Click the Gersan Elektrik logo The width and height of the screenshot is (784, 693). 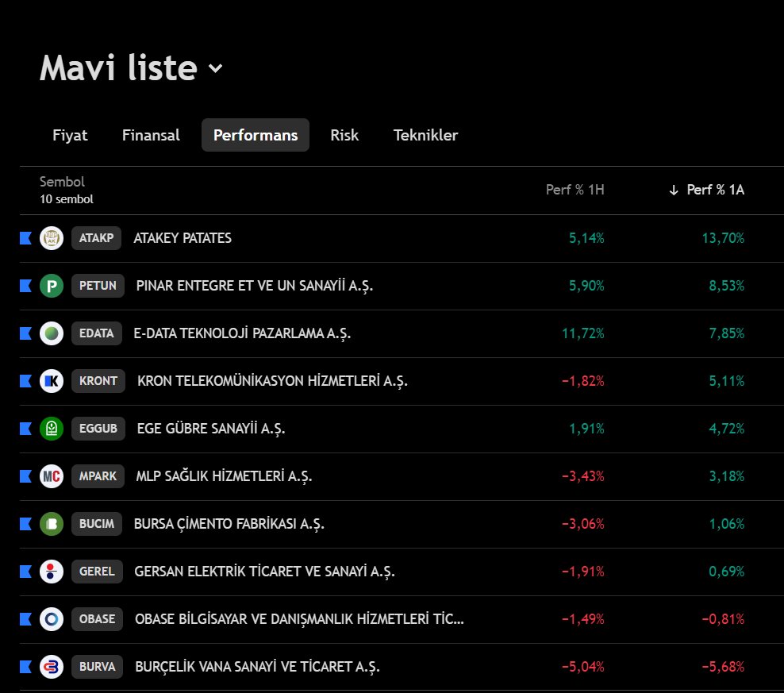click(x=52, y=572)
